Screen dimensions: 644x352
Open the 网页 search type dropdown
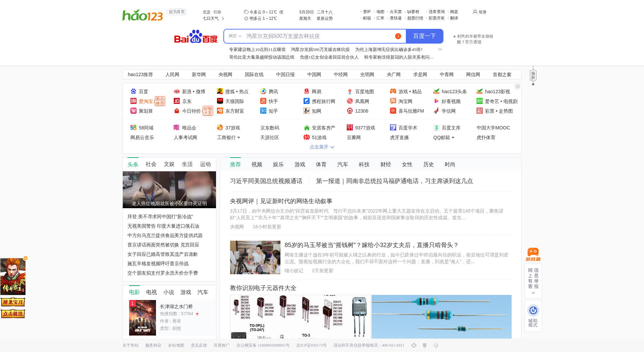[x=235, y=36]
